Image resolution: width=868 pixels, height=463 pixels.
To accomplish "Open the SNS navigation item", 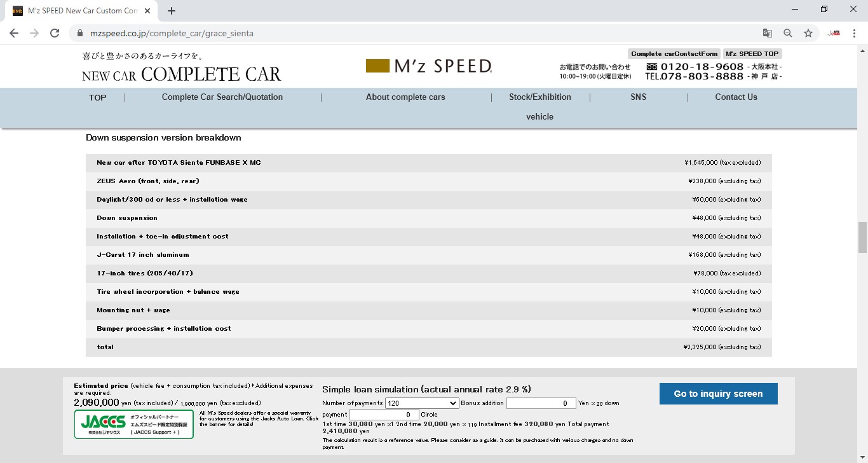I will coord(638,97).
